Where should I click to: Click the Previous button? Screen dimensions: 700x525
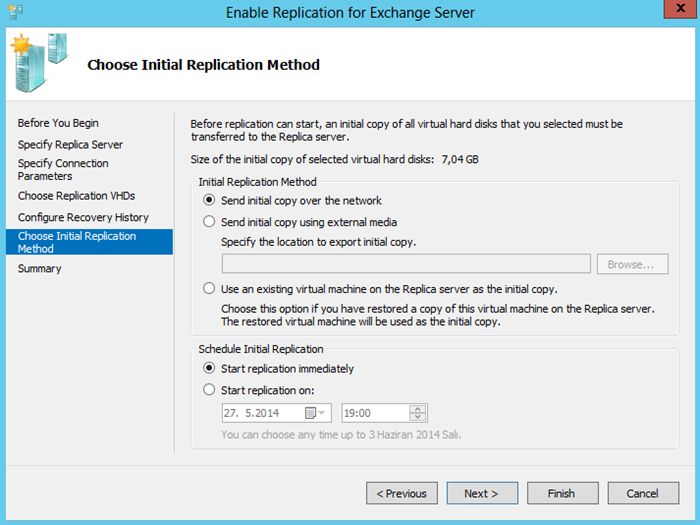click(x=402, y=493)
